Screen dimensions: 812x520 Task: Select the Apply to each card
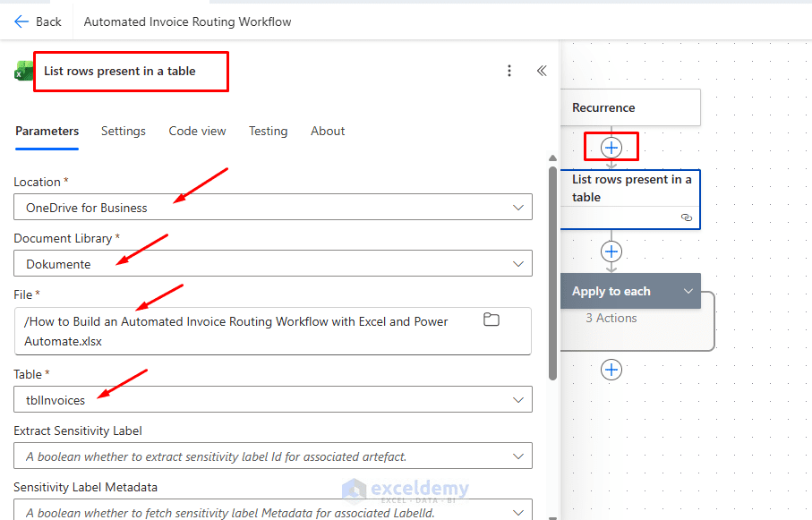pos(631,291)
